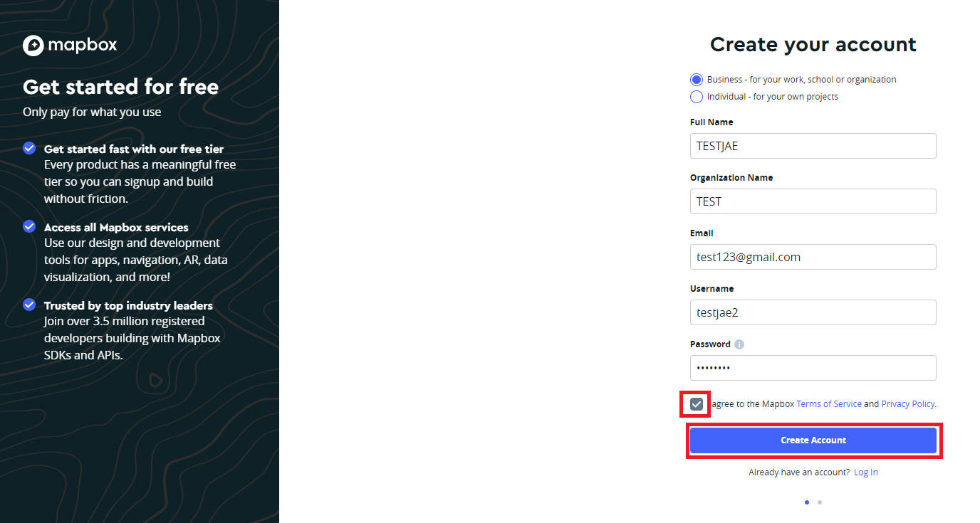This screenshot has height=523, width=980.
Task: Click the 'Get started for free' heading
Action: [121, 88]
